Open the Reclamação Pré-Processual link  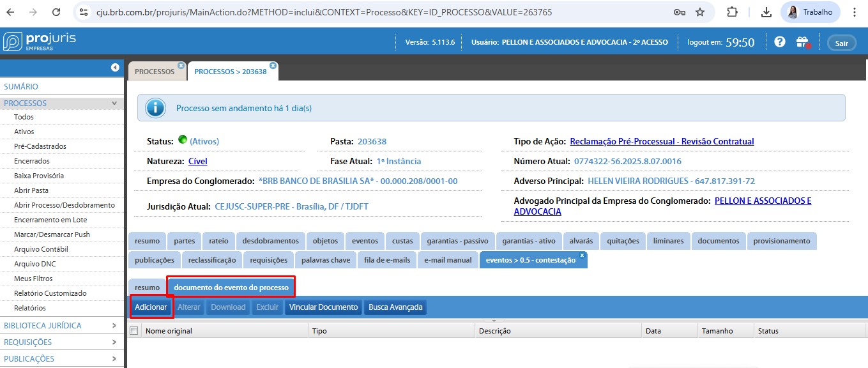click(662, 141)
